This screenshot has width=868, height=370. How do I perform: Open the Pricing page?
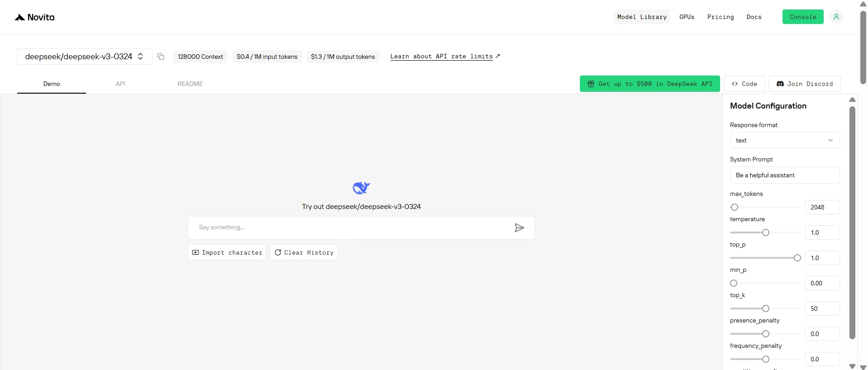[x=721, y=17]
